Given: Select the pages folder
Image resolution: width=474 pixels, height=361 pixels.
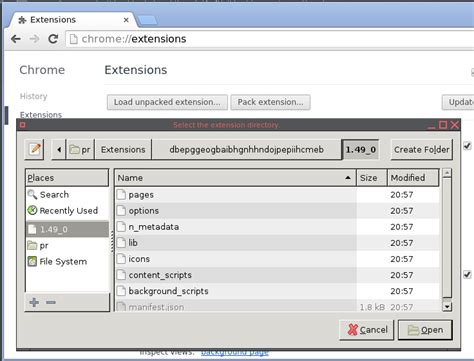Looking at the screenshot, I should pos(277,195).
